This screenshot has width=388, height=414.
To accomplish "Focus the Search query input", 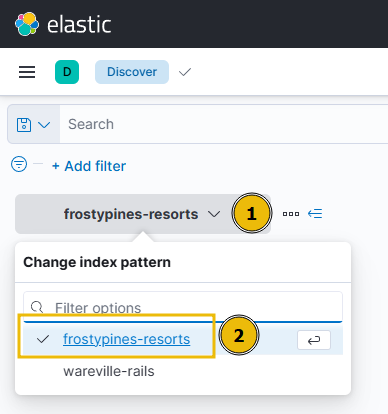I will (224, 124).
